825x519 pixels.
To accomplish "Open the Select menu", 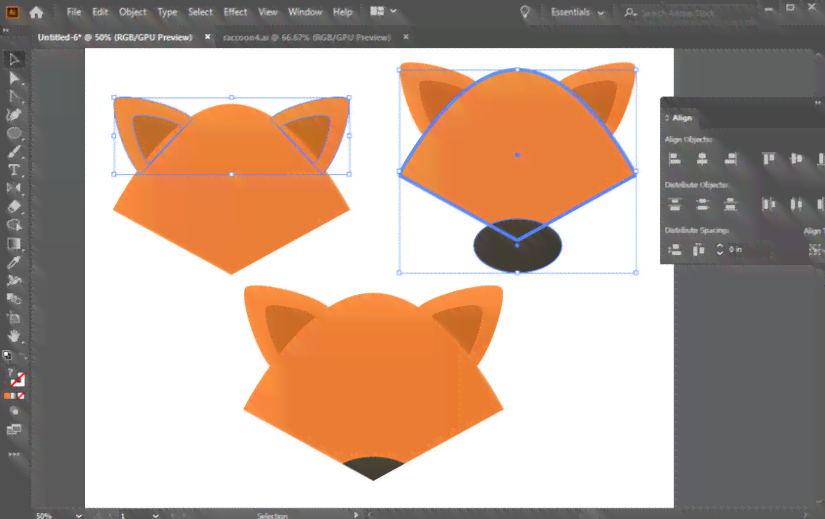I will coord(200,12).
